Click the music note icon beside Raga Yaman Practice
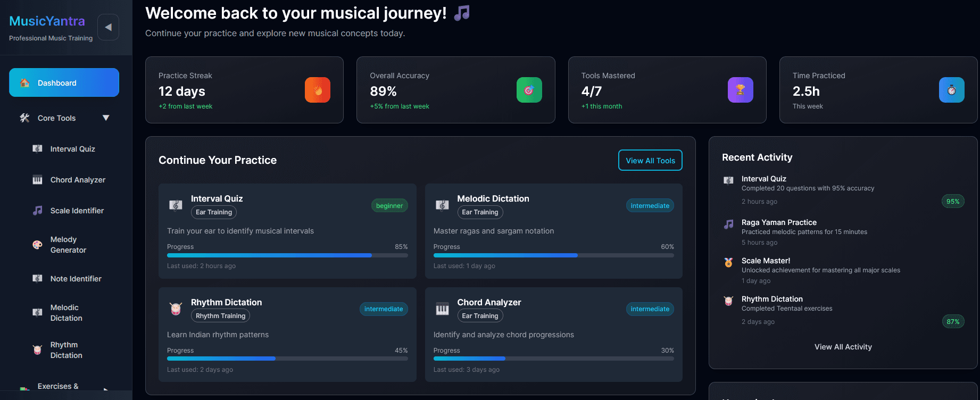The width and height of the screenshot is (980, 400). point(728,224)
